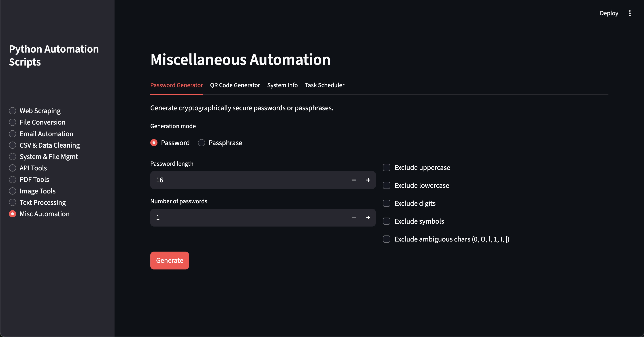View the System Info tab

click(x=282, y=85)
